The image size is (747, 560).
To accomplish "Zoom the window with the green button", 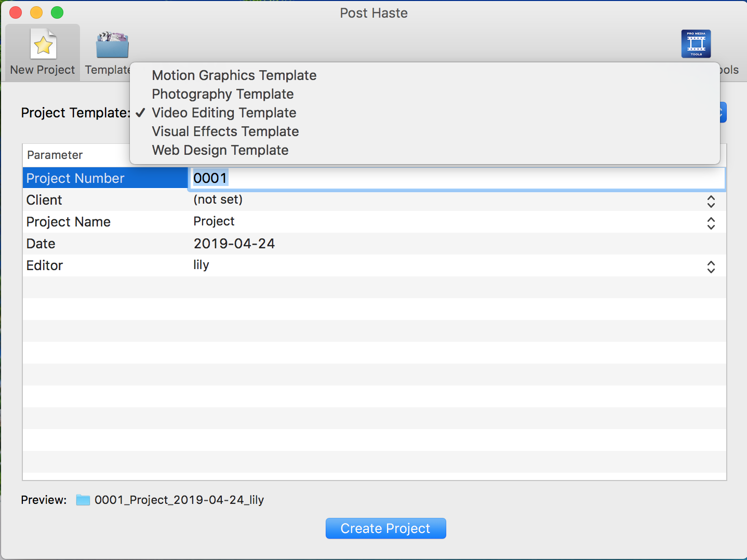I will pyautogui.click(x=57, y=12).
